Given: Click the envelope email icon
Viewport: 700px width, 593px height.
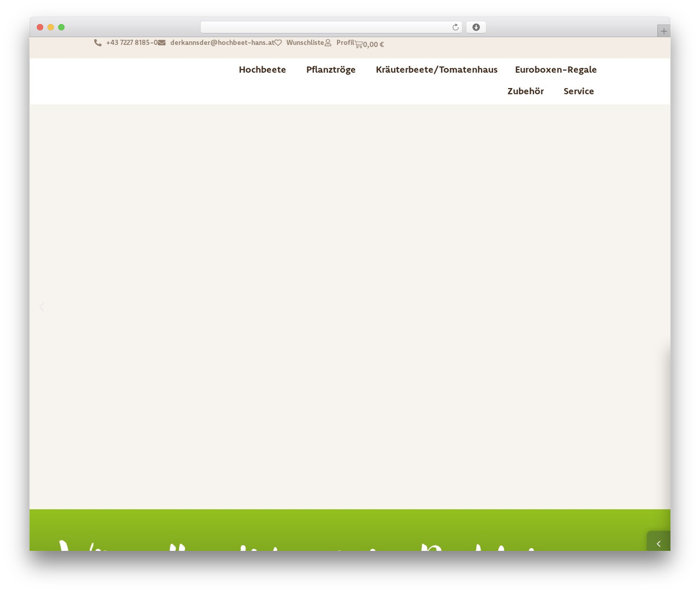Looking at the screenshot, I should (x=162, y=43).
